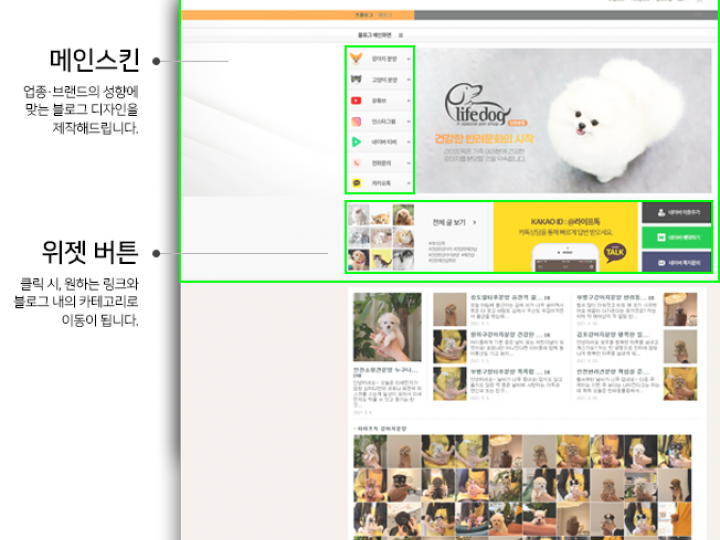Click the phone icon for 전화문의
The image size is (720, 540).
point(356,163)
